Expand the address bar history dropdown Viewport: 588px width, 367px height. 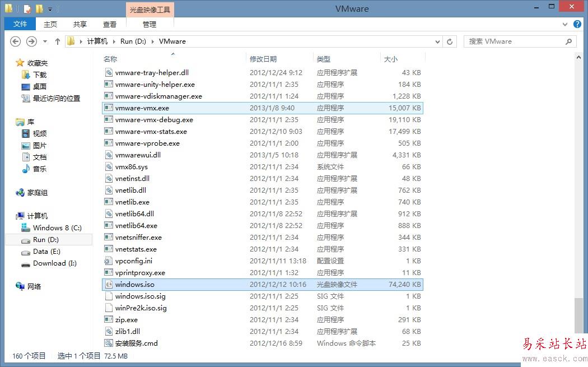point(437,41)
